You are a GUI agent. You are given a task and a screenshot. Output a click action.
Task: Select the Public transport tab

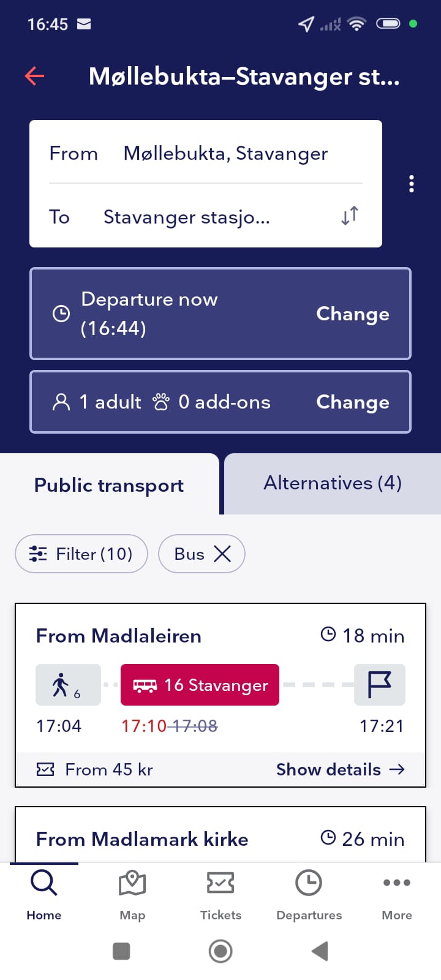pos(109,485)
